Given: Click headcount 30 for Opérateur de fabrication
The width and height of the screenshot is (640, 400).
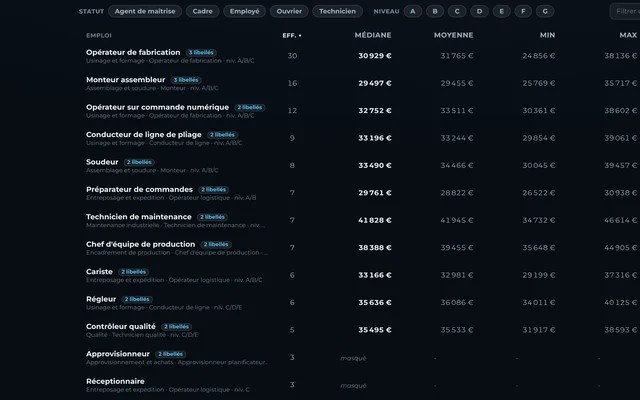Looking at the screenshot, I should (x=292, y=56).
